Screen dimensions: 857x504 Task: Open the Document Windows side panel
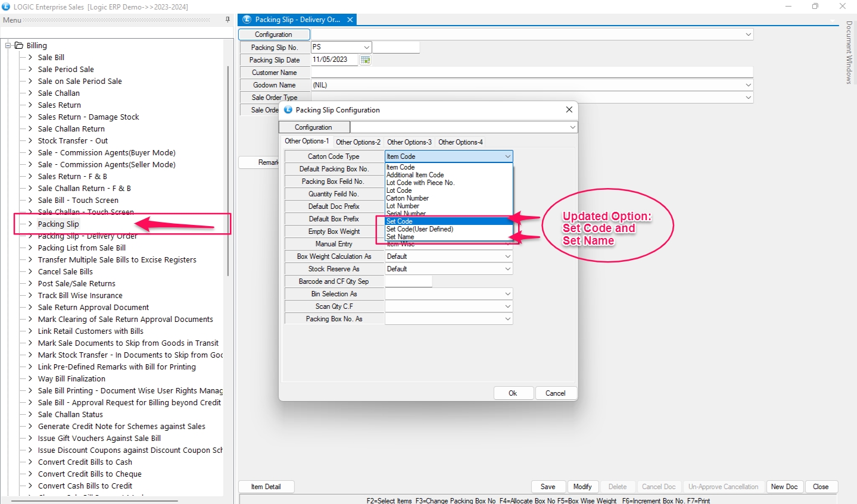[x=849, y=52]
